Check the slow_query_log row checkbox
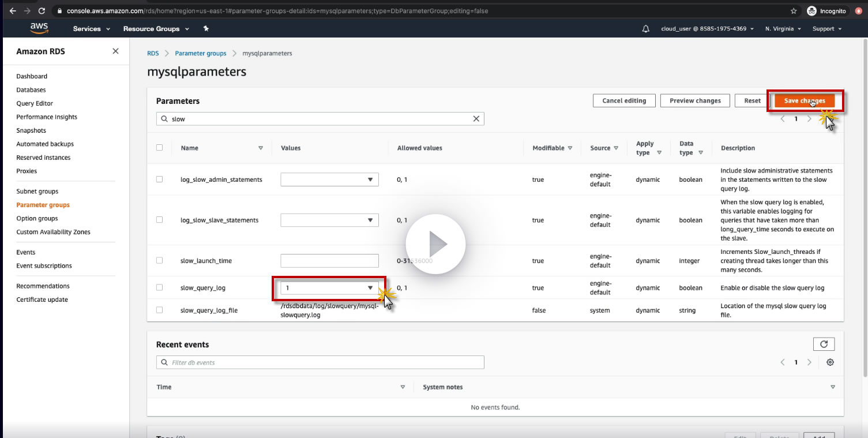Screen dimensions: 868x438 [x=160, y=287]
